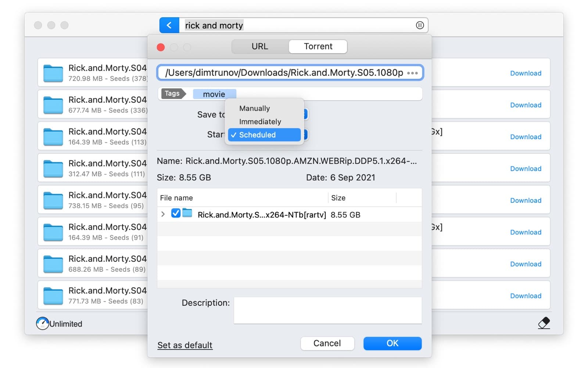This screenshot has width=588, height=368.
Task: Uncheck the Rick.and.Morty torrent folder checkbox
Action: [176, 213]
